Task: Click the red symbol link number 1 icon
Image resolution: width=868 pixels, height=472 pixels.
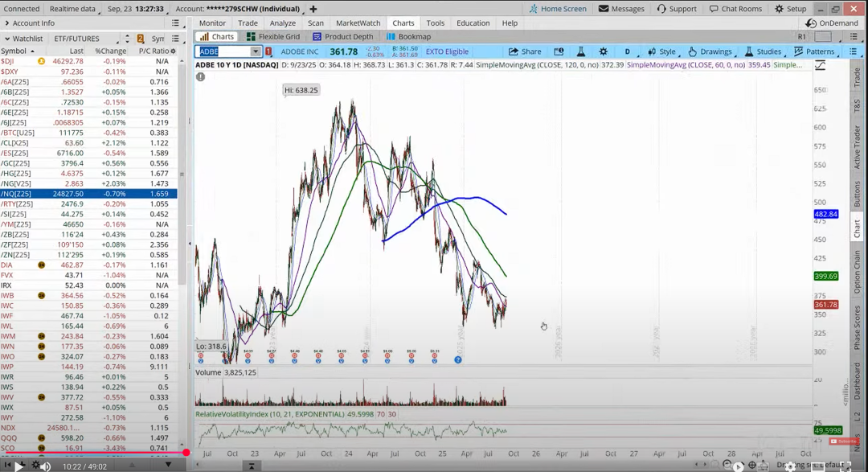Action: (x=268, y=51)
